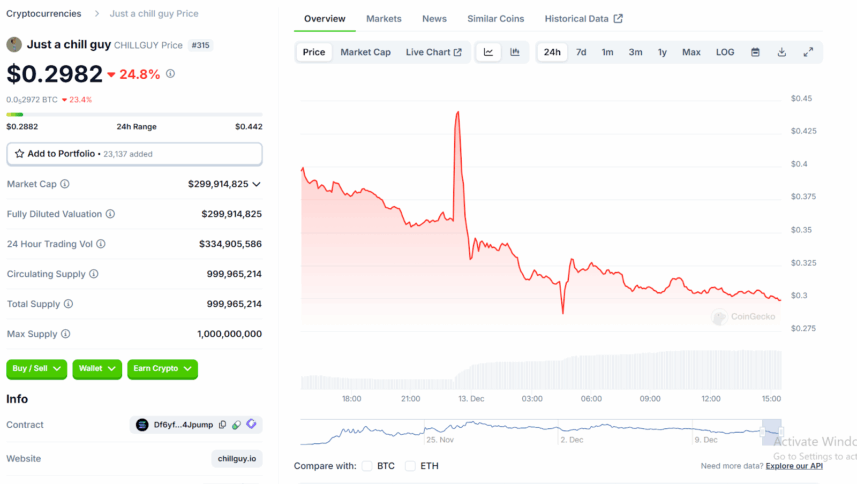Viewport: 857px width, 484px height.
Task: Click the Explore our API link
Action: point(794,466)
